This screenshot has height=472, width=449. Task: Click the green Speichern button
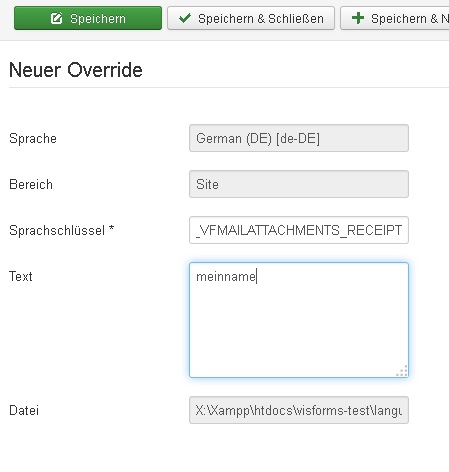click(88, 18)
